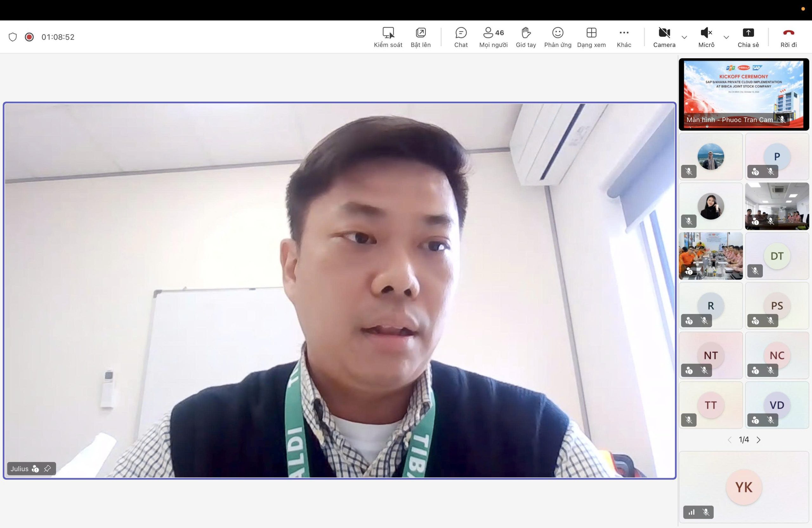Open Phản ứng reactions menu

tap(558, 37)
